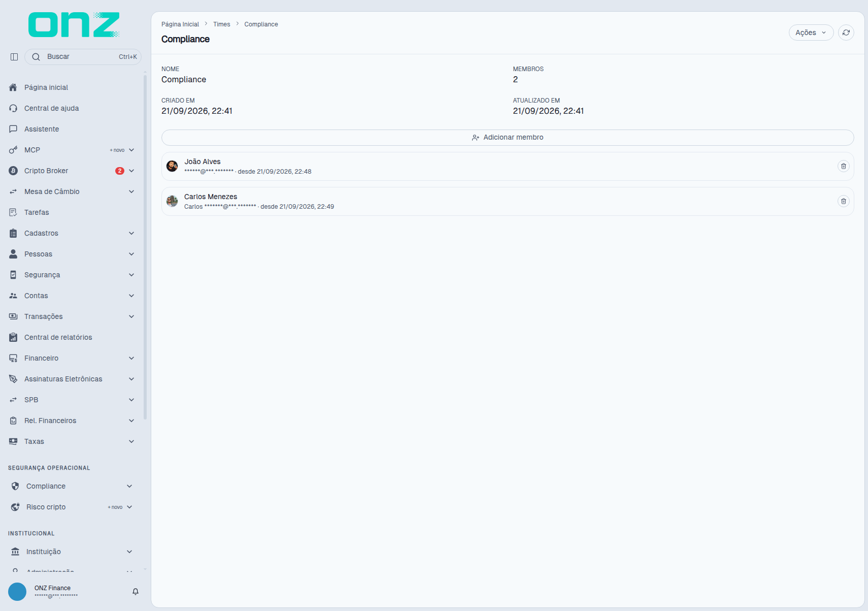Viewport: 868px width, 611px height.
Task: Click the shield icon beside Compliance
Action: [15, 486]
